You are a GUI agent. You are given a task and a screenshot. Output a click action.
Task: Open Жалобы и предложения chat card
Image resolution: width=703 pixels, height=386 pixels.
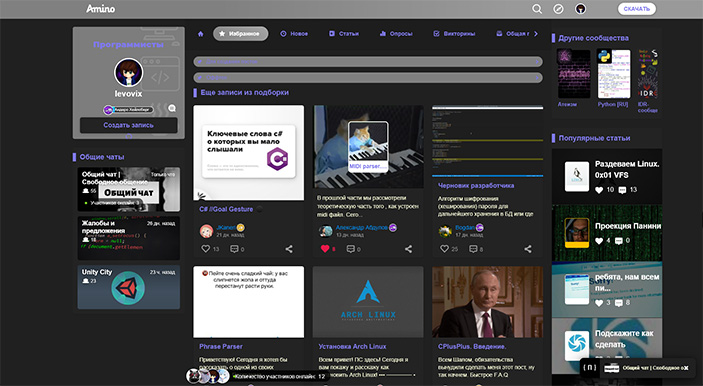coord(129,238)
